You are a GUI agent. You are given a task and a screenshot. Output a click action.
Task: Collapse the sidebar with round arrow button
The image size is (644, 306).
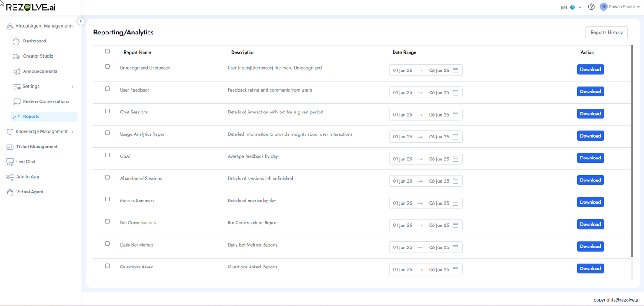(81, 21)
